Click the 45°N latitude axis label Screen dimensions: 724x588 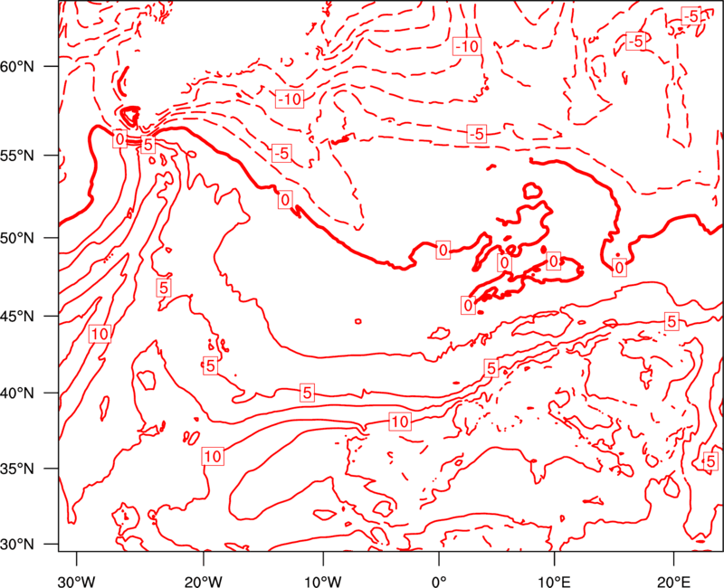pos(17,317)
